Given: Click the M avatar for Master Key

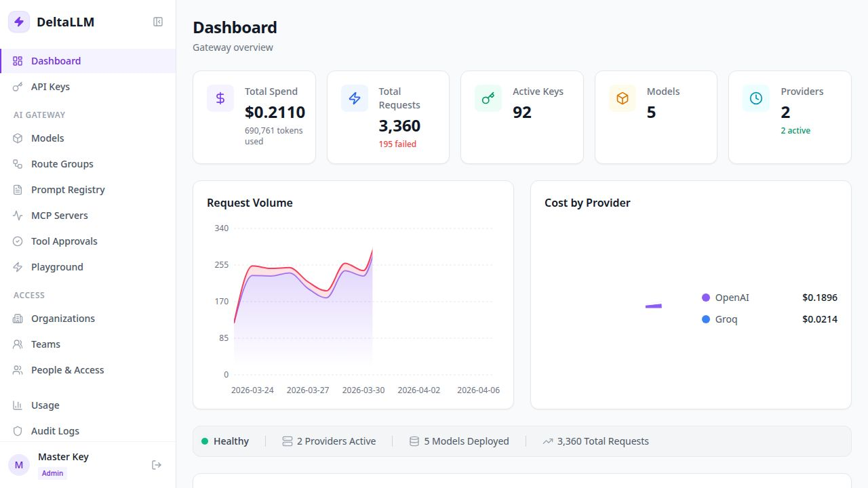Looking at the screenshot, I should click(x=19, y=465).
